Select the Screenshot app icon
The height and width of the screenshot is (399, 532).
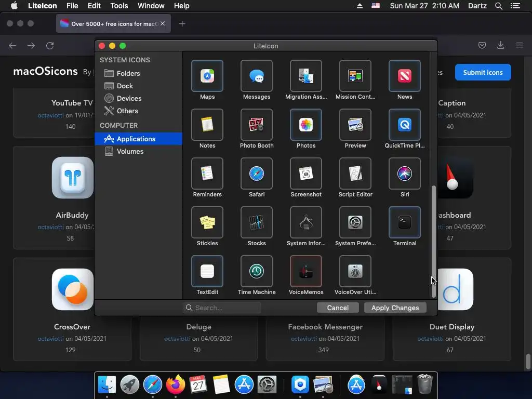coord(305,174)
